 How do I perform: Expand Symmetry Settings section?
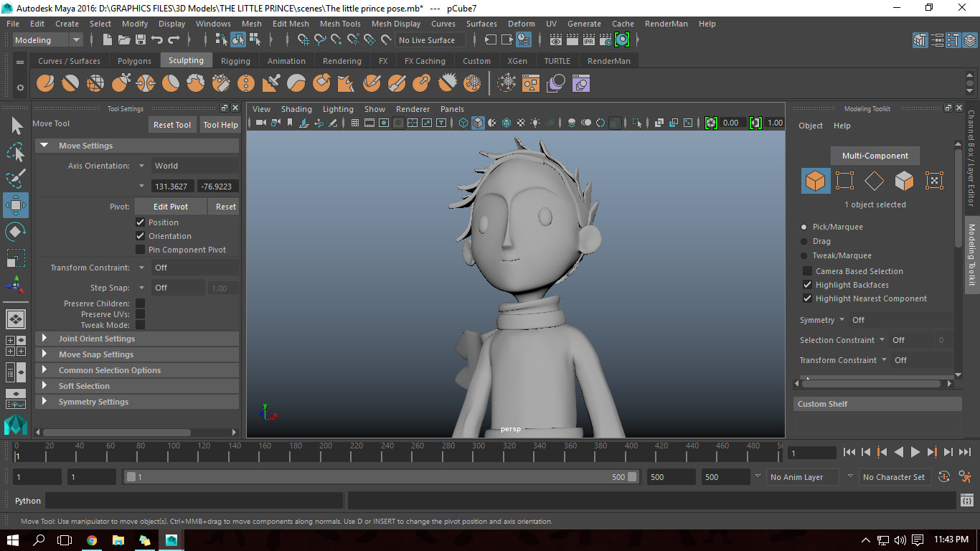tap(137, 402)
